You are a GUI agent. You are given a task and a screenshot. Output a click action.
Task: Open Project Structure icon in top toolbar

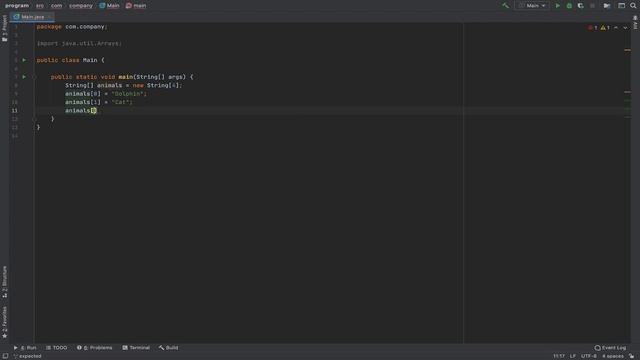tap(607, 6)
